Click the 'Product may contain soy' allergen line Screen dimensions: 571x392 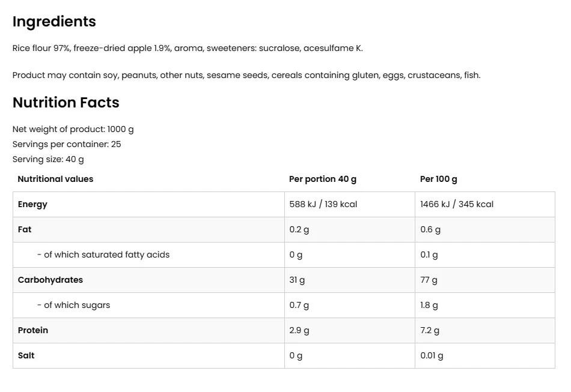pyautogui.click(x=246, y=75)
